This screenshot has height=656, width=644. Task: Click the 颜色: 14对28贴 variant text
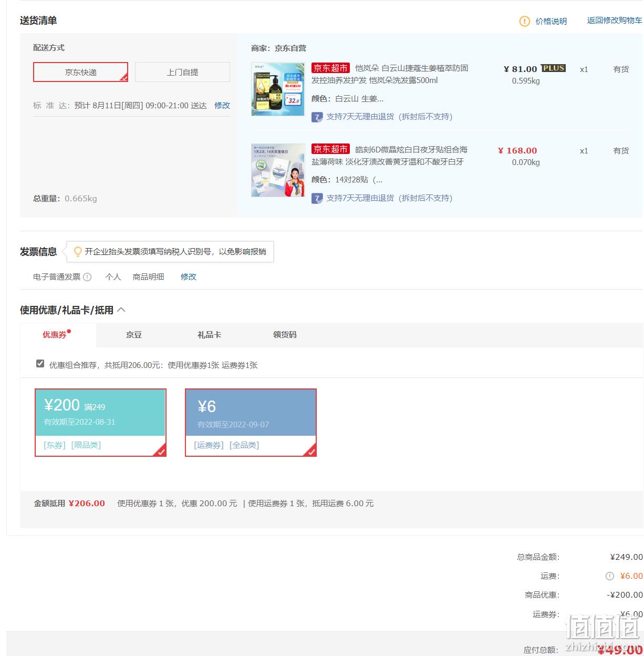pyautogui.click(x=347, y=180)
